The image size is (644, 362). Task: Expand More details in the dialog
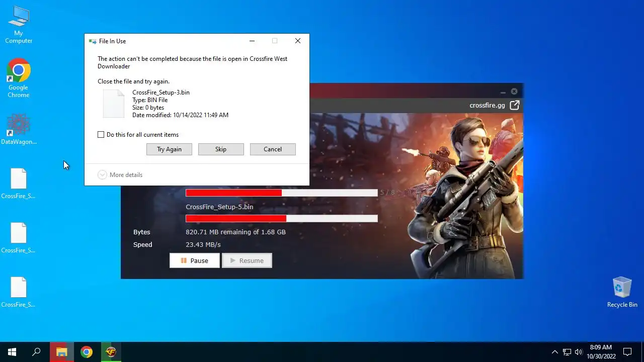click(x=120, y=174)
